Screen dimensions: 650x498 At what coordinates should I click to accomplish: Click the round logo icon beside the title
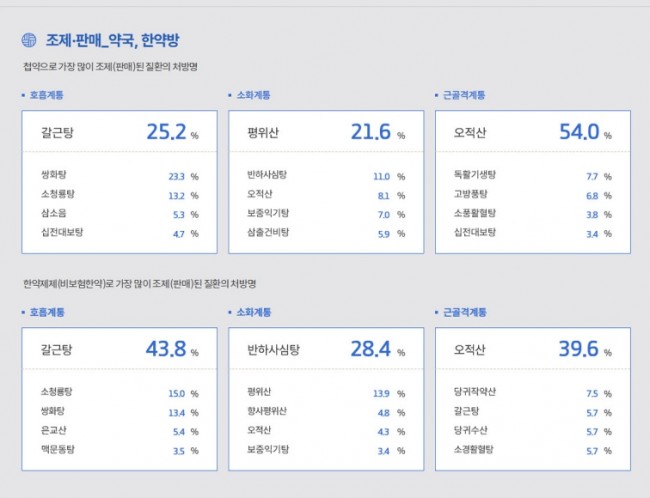point(29,41)
